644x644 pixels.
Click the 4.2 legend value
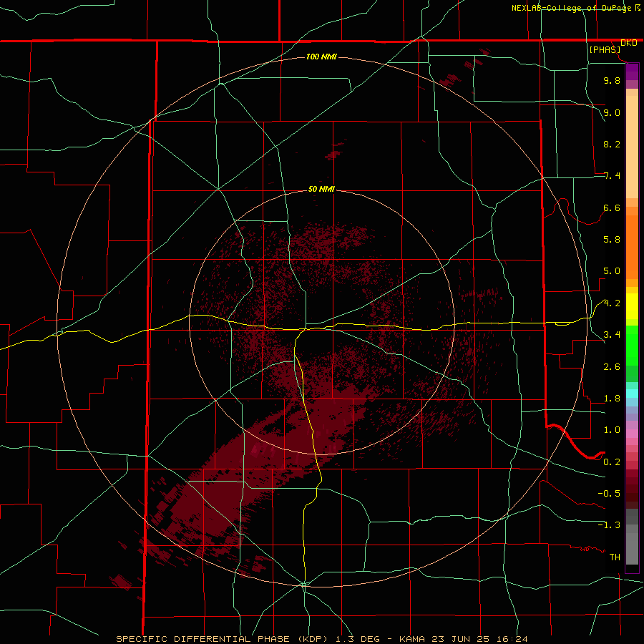pyautogui.click(x=612, y=303)
